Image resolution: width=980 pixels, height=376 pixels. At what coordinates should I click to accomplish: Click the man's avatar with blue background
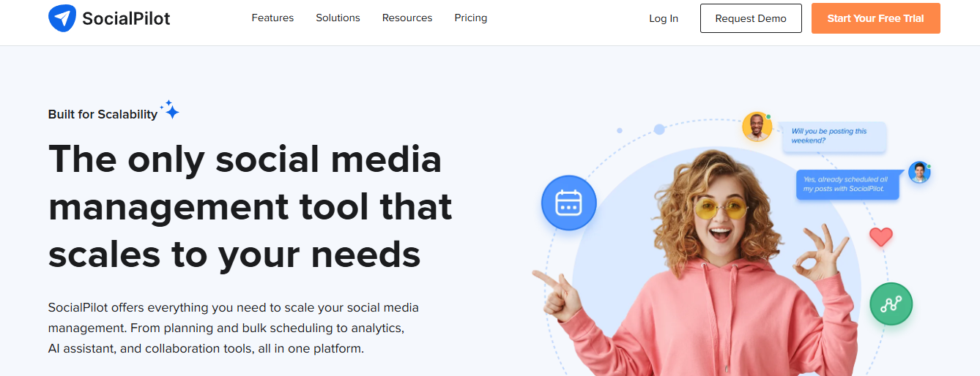pos(919,173)
